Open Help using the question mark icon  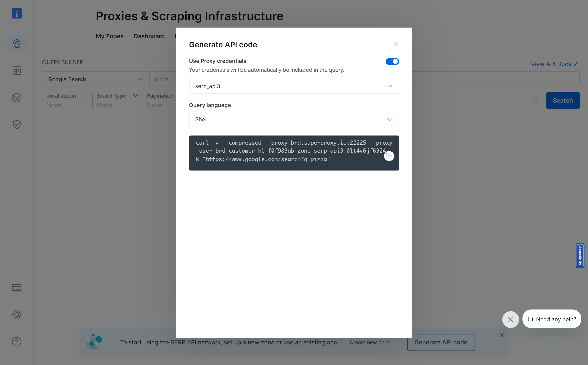(x=17, y=342)
